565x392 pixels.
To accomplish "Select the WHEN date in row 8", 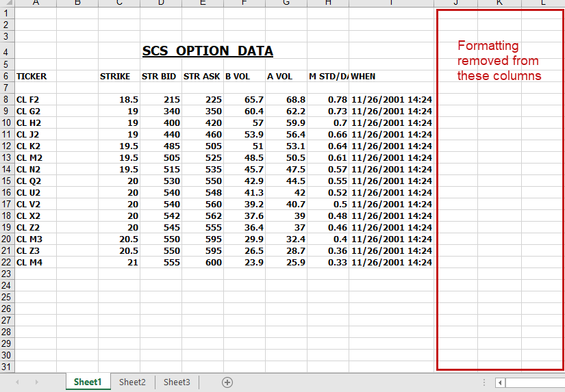I will coord(391,99).
